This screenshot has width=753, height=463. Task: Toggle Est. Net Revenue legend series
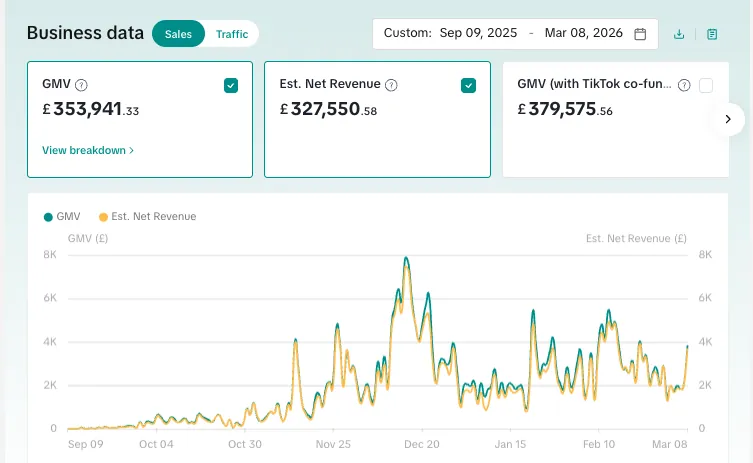(147, 217)
